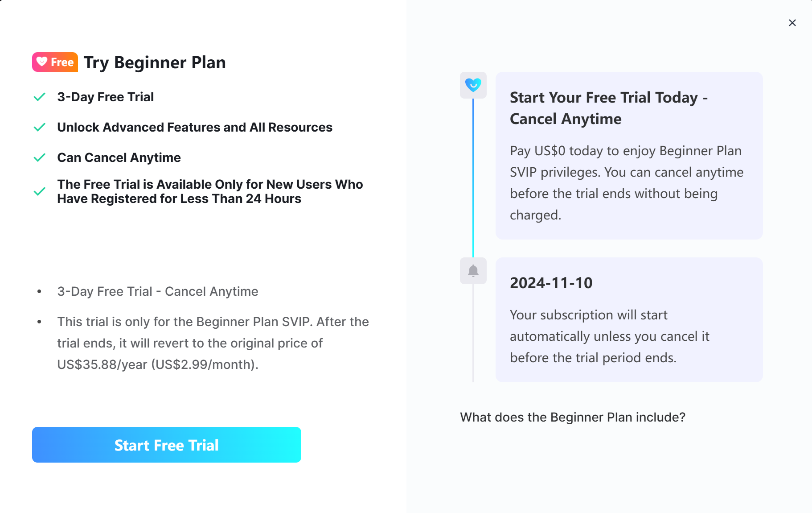Click the Try Beginner Plan heading

[155, 62]
